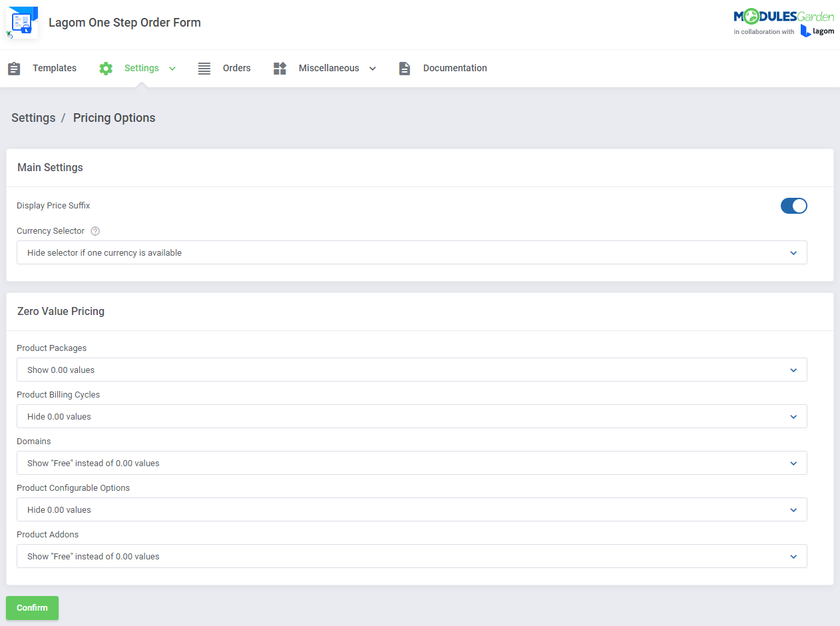Click the Miscellaneous puzzle icon
840x626 pixels.
pyautogui.click(x=280, y=67)
